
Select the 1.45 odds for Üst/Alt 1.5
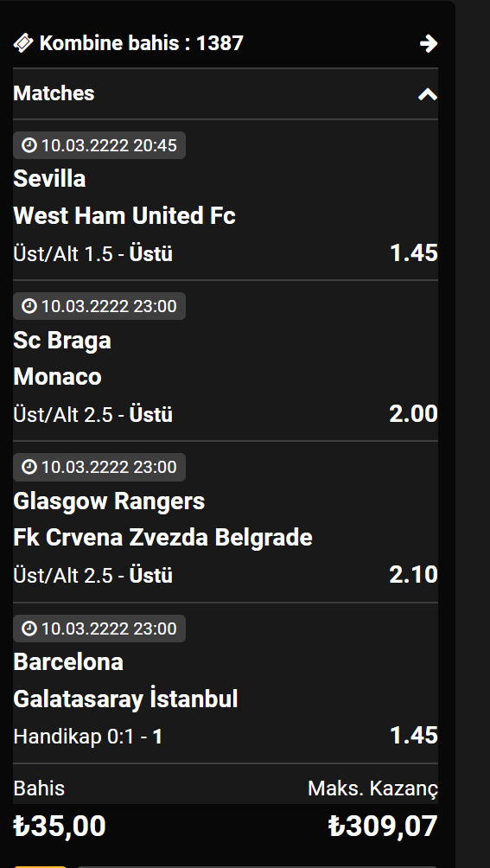414,253
